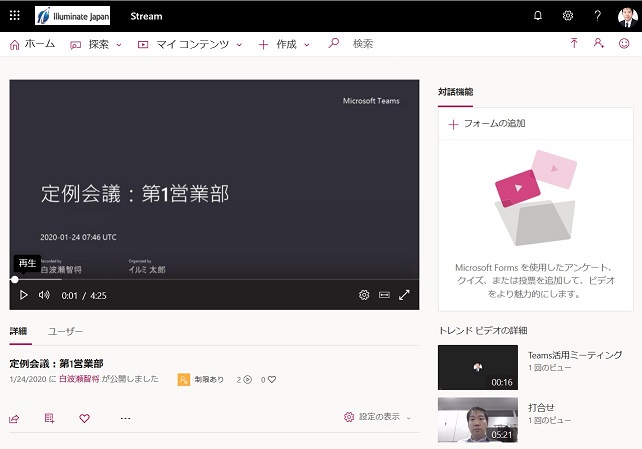The image size is (642, 449).
Task: Mute the video volume icon
Action: pos(44,295)
